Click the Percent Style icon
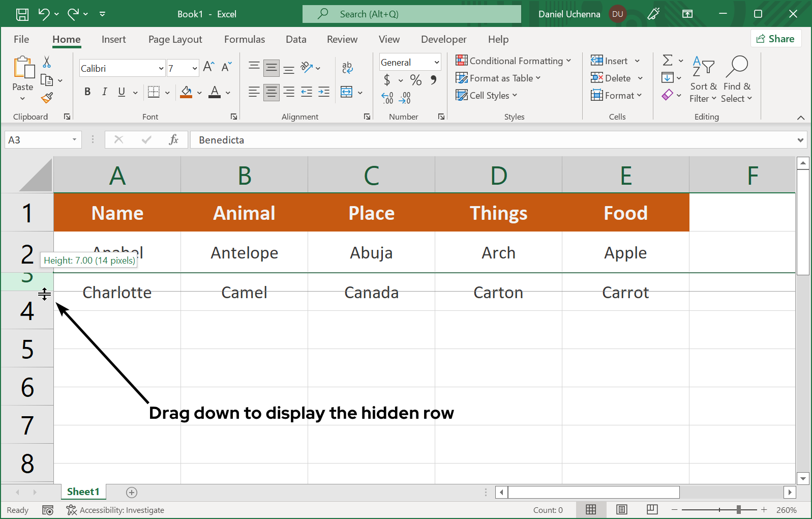812x519 pixels. point(415,80)
